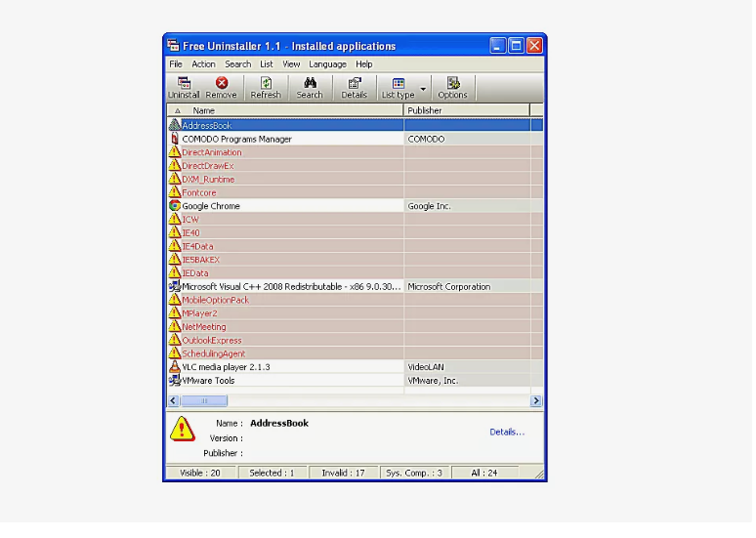Image resolution: width=756 pixels, height=538 pixels.
Task: Select the DirectAnimation entry
Action: (355, 152)
